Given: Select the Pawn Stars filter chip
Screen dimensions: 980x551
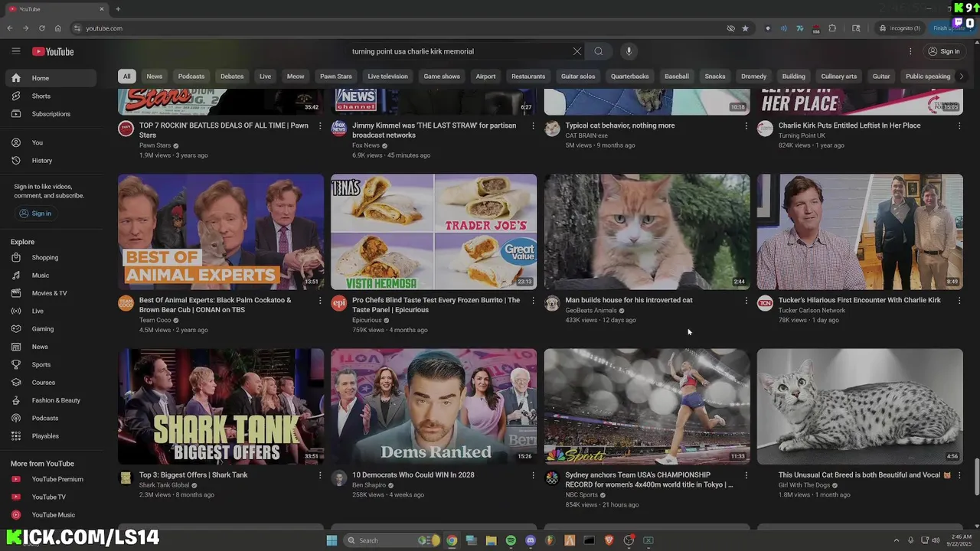Looking at the screenshot, I should click(336, 77).
